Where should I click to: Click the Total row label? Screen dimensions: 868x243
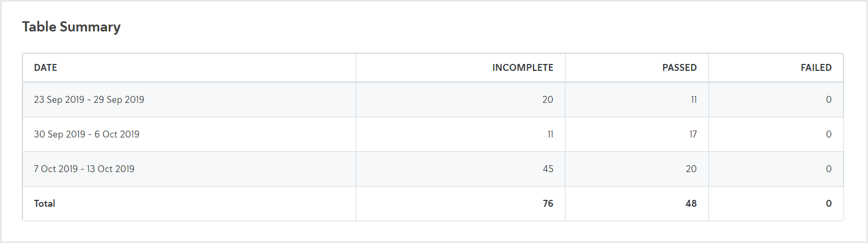click(x=44, y=204)
